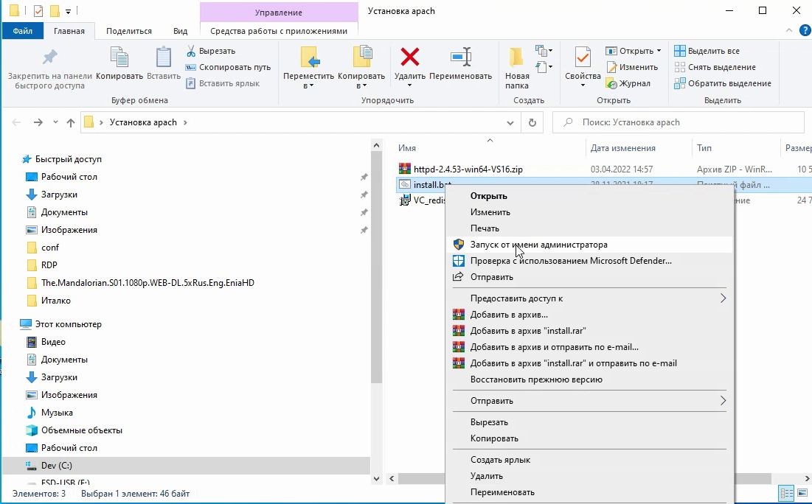The height and width of the screenshot is (504, 812).
Task: Choose Microsoft Defender scan menu entry
Action: (589, 261)
